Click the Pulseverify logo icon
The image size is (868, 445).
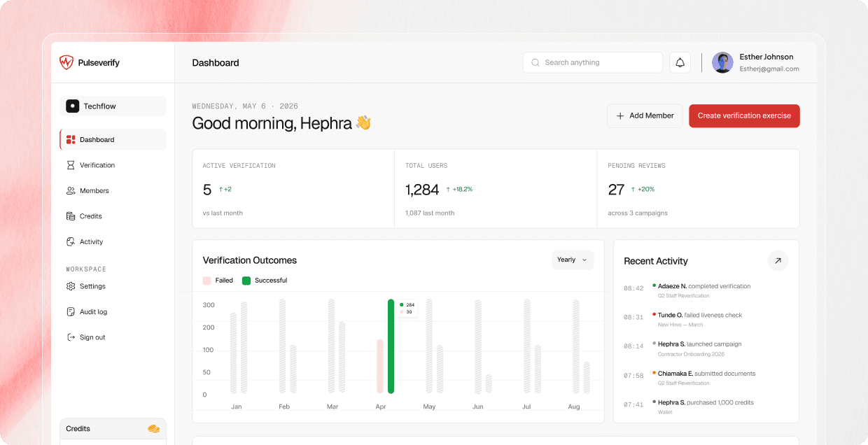pyautogui.click(x=66, y=62)
